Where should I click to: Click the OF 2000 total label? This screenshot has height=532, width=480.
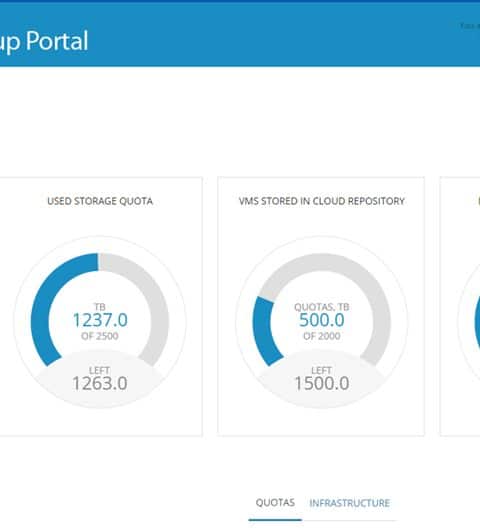322,336
